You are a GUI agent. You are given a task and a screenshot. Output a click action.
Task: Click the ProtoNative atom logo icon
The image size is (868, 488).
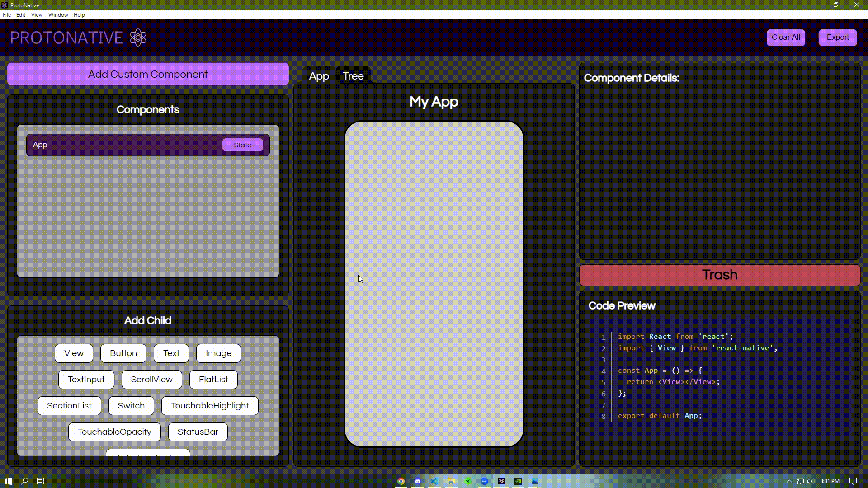(x=138, y=37)
